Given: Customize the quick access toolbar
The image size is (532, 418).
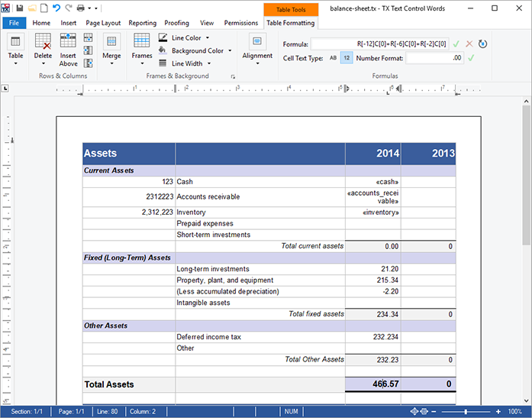Looking at the screenshot, I should coord(96,8).
